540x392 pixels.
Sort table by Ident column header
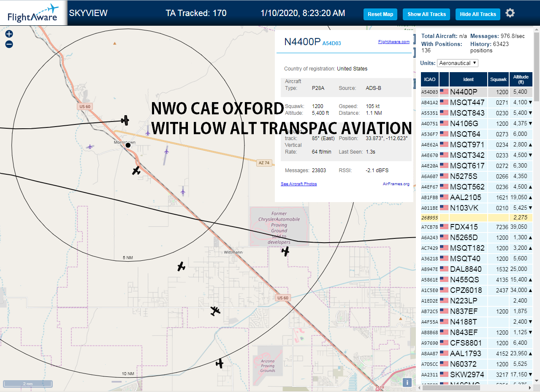(468, 79)
